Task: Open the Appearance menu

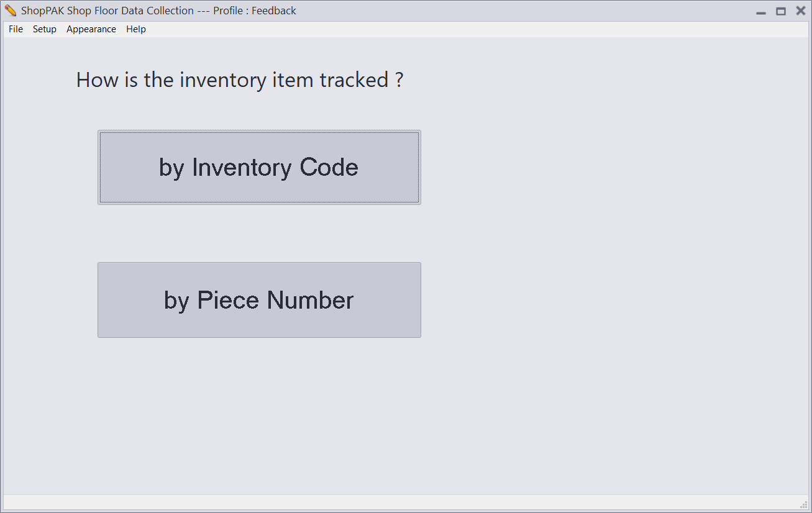Action: (91, 29)
